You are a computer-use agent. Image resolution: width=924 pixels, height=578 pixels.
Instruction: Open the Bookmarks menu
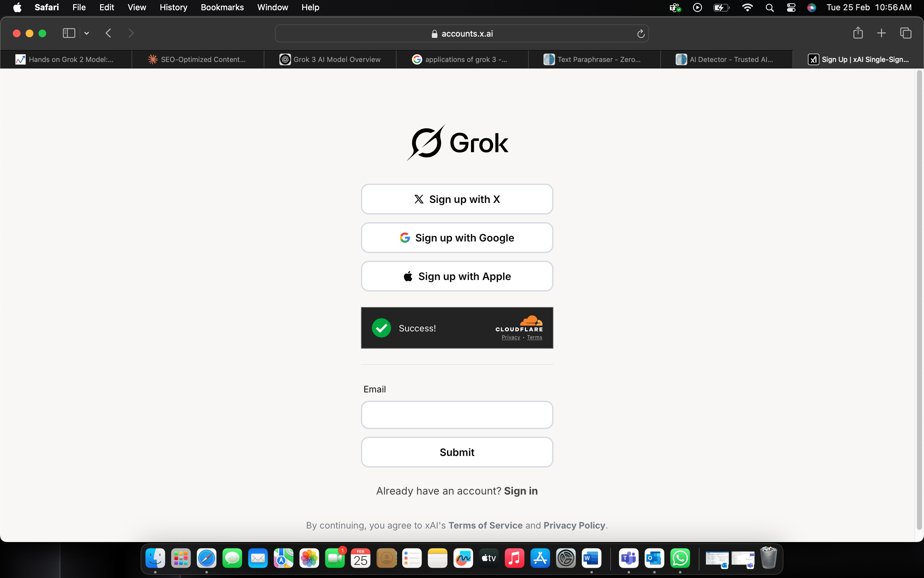point(222,7)
